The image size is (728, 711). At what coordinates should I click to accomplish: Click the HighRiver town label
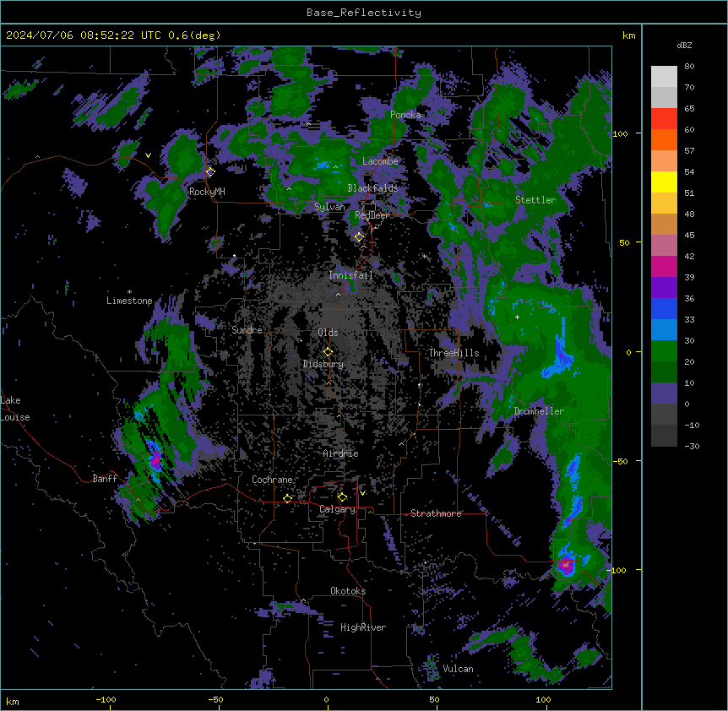click(x=363, y=627)
